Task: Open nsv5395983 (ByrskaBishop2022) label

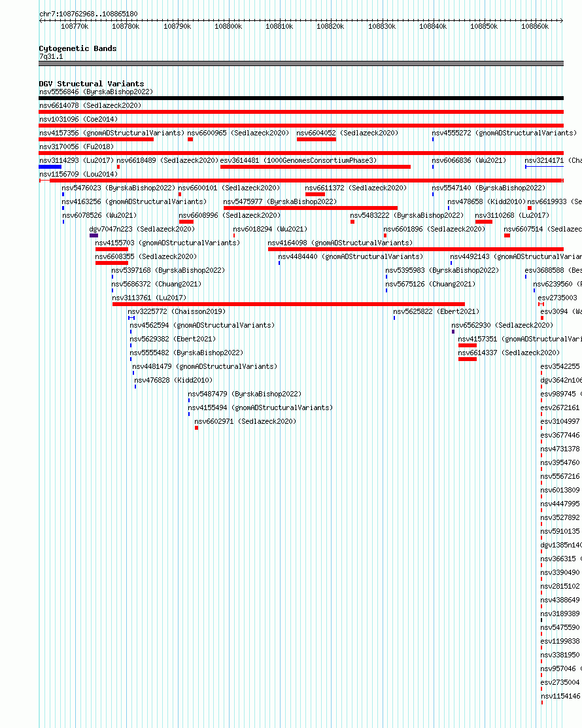Action: pyautogui.click(x=442, y=270)
